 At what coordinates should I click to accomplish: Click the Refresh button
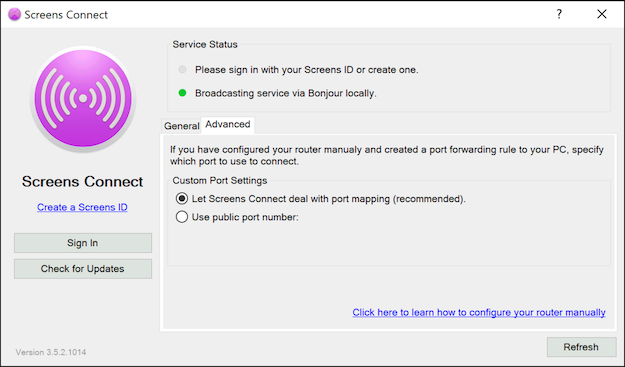tap(582, 347)
